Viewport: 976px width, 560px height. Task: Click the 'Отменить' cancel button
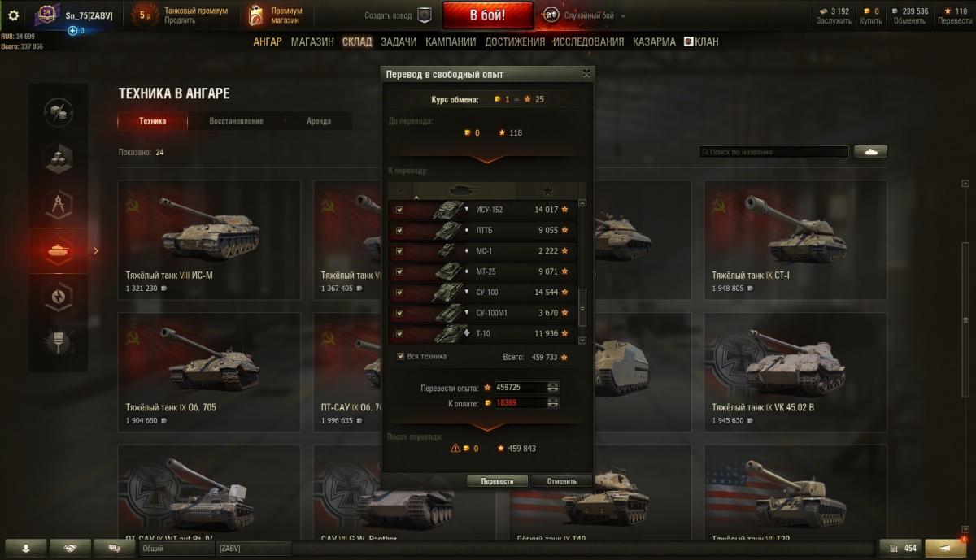561,481
